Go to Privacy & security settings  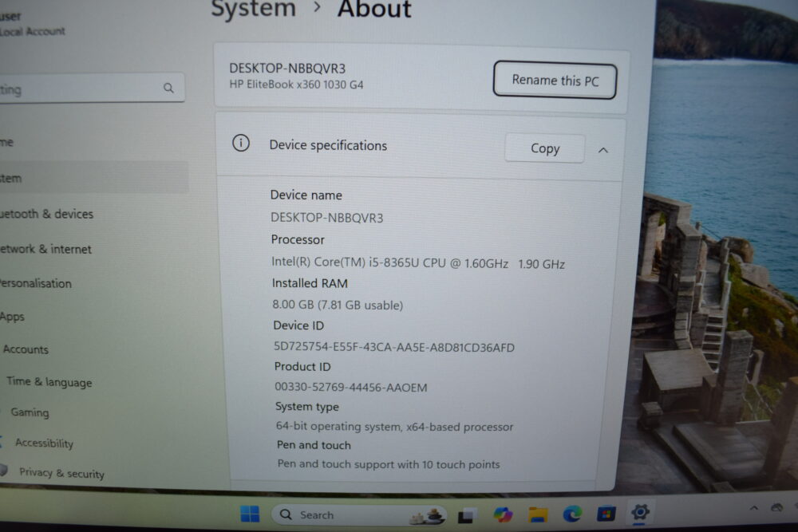click(61, 473)
